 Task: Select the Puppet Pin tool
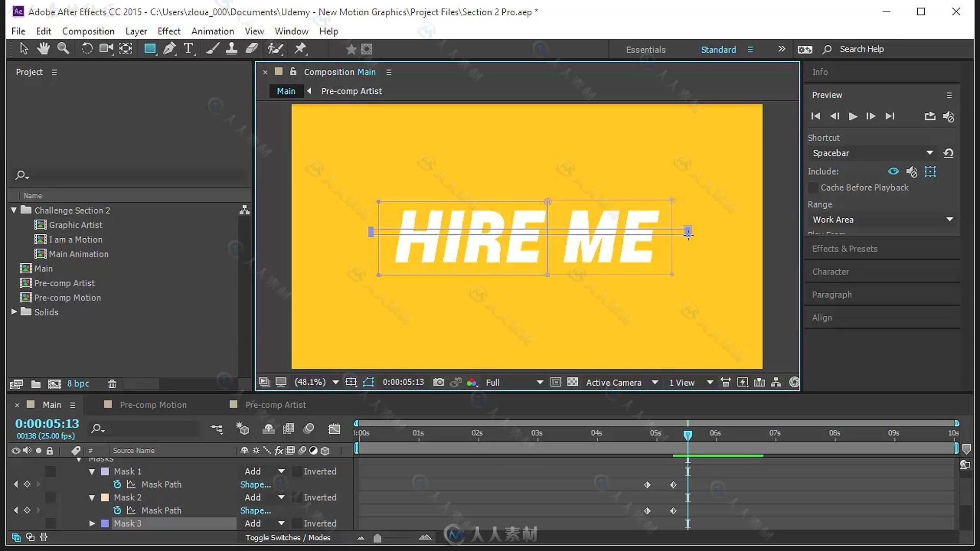300,49
